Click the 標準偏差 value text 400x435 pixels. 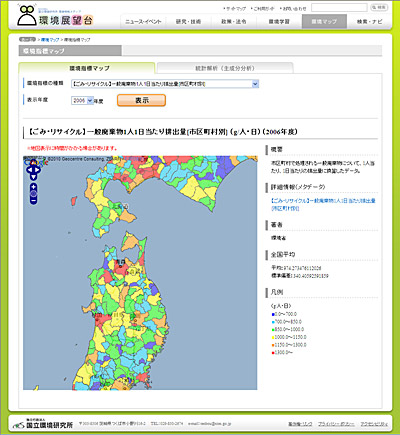coord(300,276)
